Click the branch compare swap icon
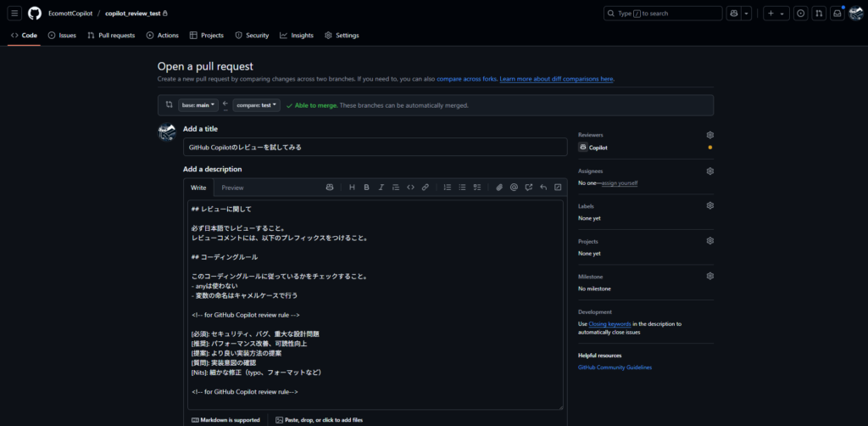Viewport: 868px width, 426px height. pyautogui.click(x=169, y=104)
